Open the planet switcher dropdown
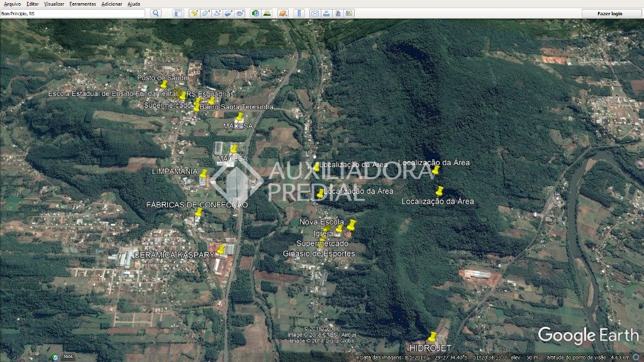644x362 pixels. [283, 13]
